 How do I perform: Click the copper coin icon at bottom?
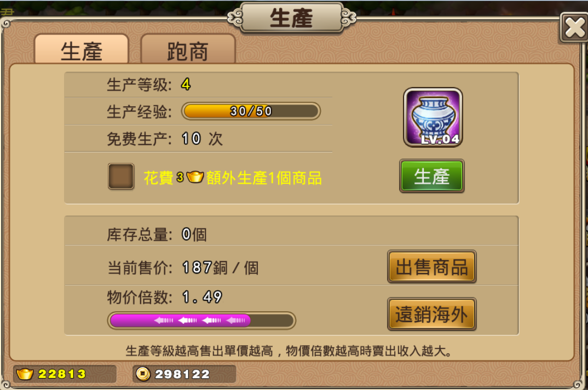tap(143, 374)
